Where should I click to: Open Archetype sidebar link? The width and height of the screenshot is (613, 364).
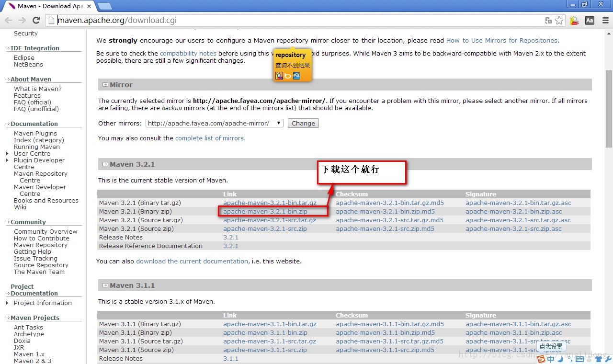click(x=29, y=334)
